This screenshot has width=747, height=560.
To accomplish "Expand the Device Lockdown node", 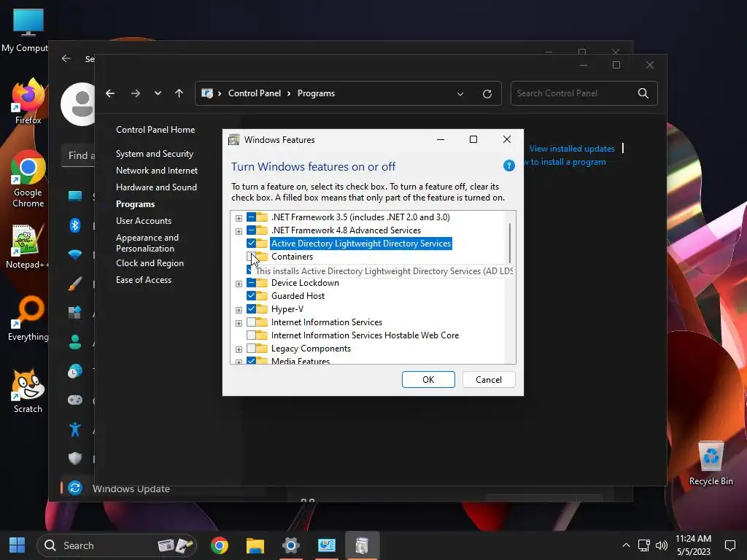I will (239, 284).
